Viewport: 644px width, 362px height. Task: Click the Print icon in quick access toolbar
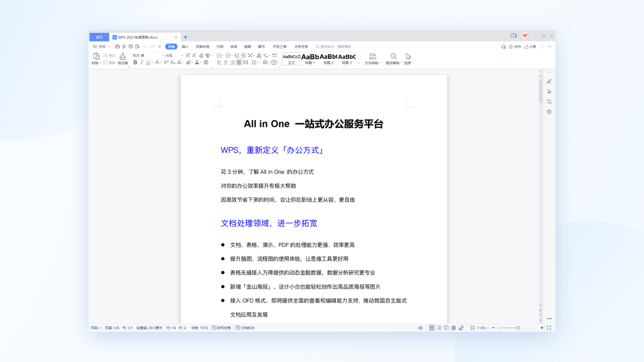tap(130, 46)
